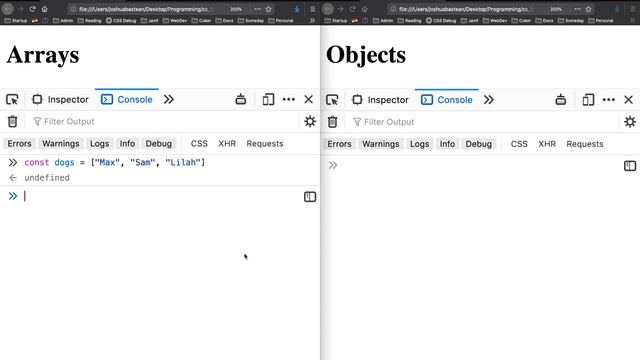Select Console tab in Arrays window
Image resolution: width=640 pixels, height=360 pixels.
click(127, 99)
